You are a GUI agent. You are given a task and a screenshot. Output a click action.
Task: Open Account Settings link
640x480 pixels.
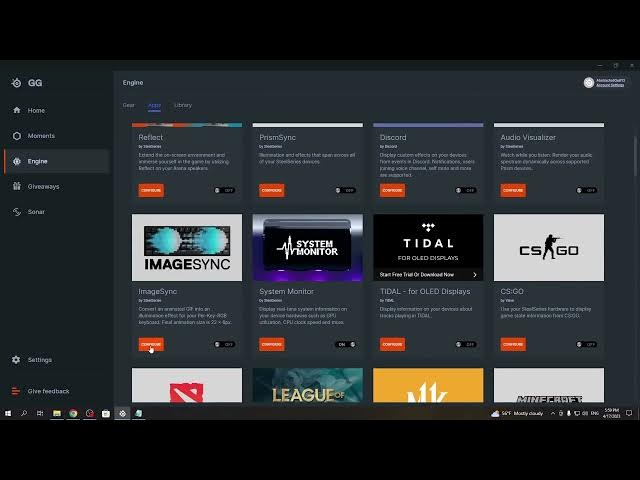pos(610,85)
